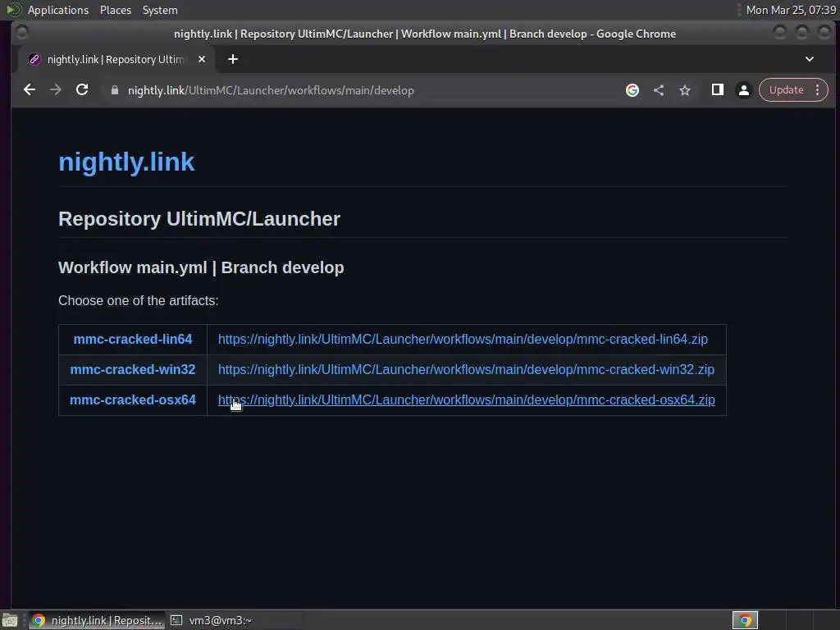Click the Workflow main.yml Branch develop heading
The height and width of the screenshot is (630, 840).
click(x=201, y=267)
